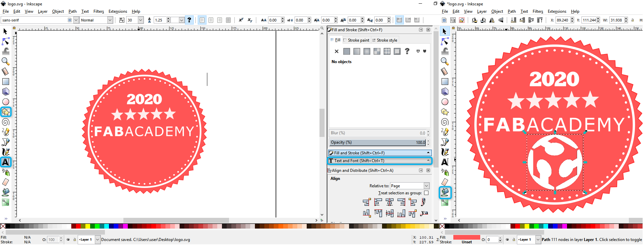
Task: Select the Selector arrow tool in right window
Action: coord(445,31)
